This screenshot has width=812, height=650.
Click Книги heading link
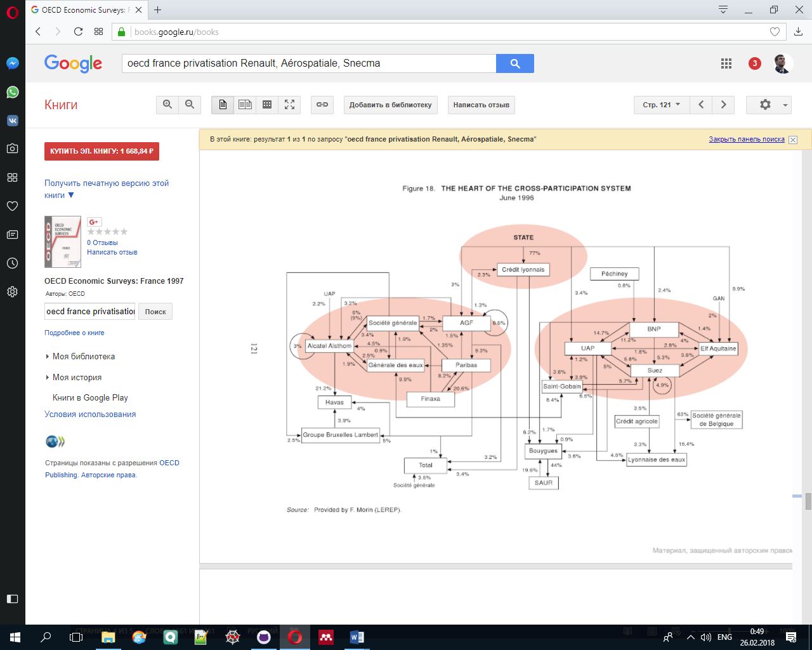tap(61, 105)
